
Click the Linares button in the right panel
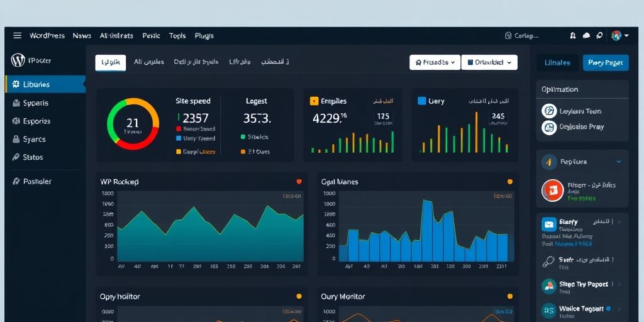tap(557, 62)
